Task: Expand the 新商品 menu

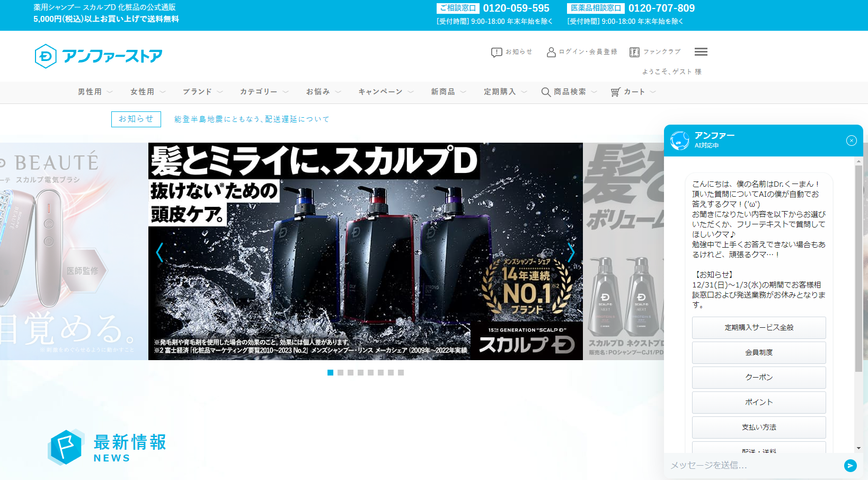Action: tap(448, 92)
